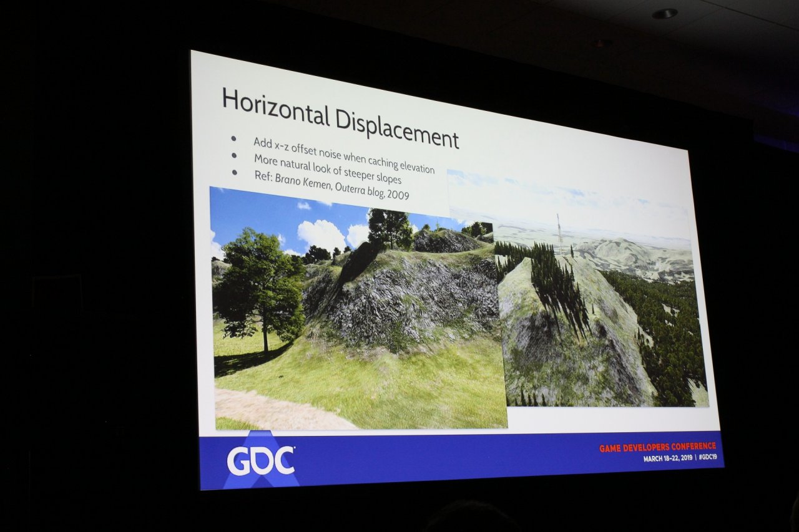
Task: Click the "Horizontal Displacement" slide title
Action: coord(340,118)
